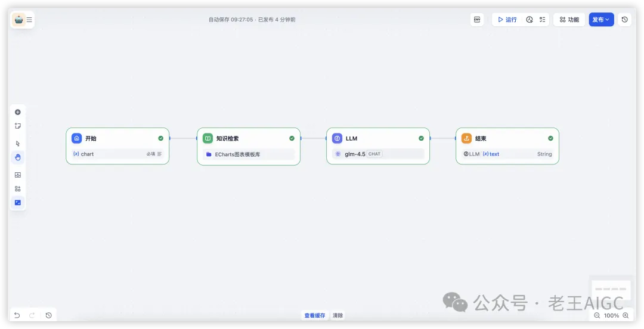Screen dimensions: 644x329
Task: Redo the last canvas action
Action: (32, 315)
